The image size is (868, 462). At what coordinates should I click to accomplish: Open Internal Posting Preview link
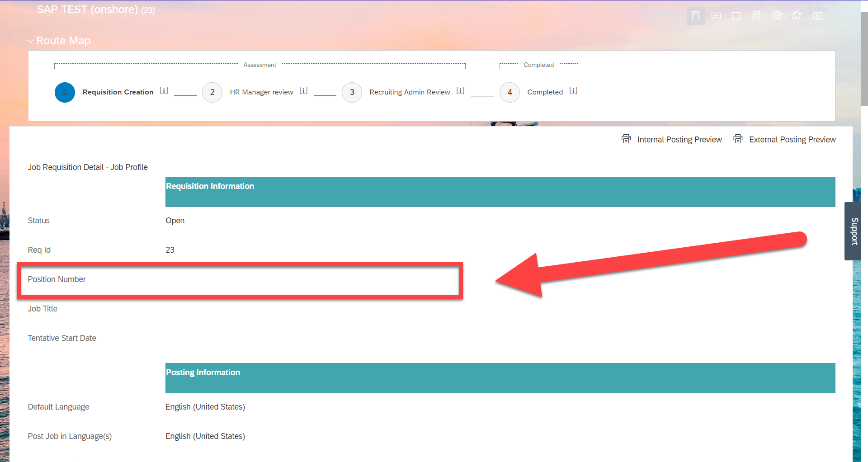[679, 140]
